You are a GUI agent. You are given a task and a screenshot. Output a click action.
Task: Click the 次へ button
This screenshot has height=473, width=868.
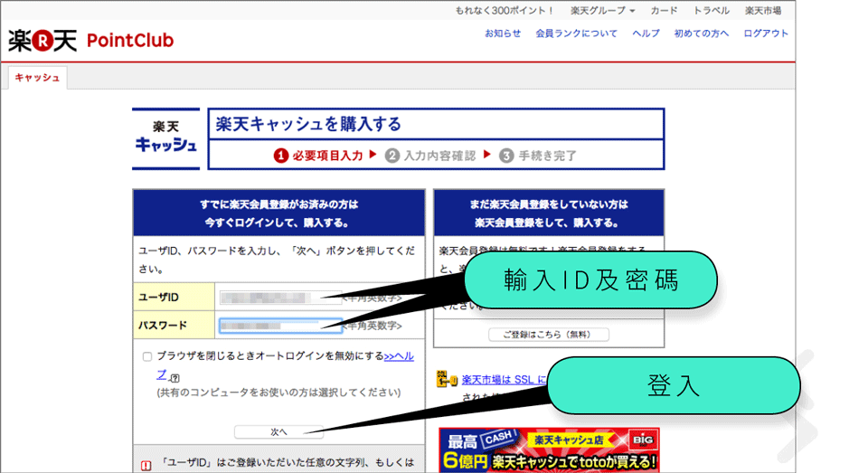click(x=278, y=431)
